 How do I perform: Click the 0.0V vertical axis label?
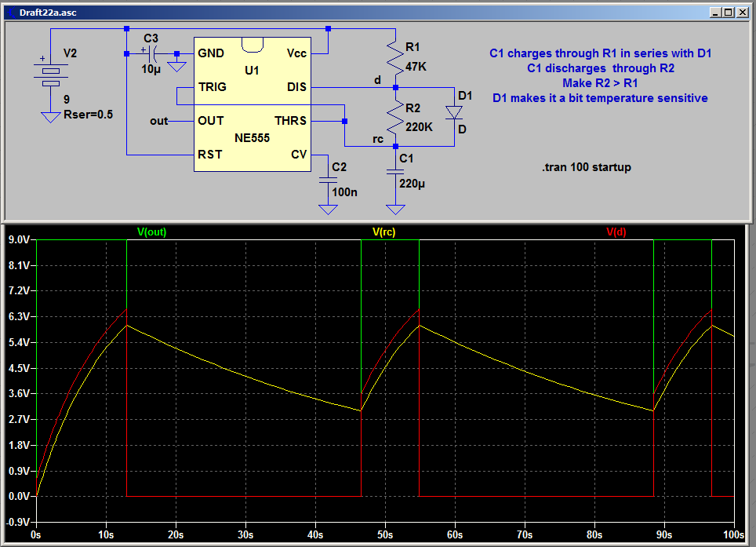coord(20,496)
